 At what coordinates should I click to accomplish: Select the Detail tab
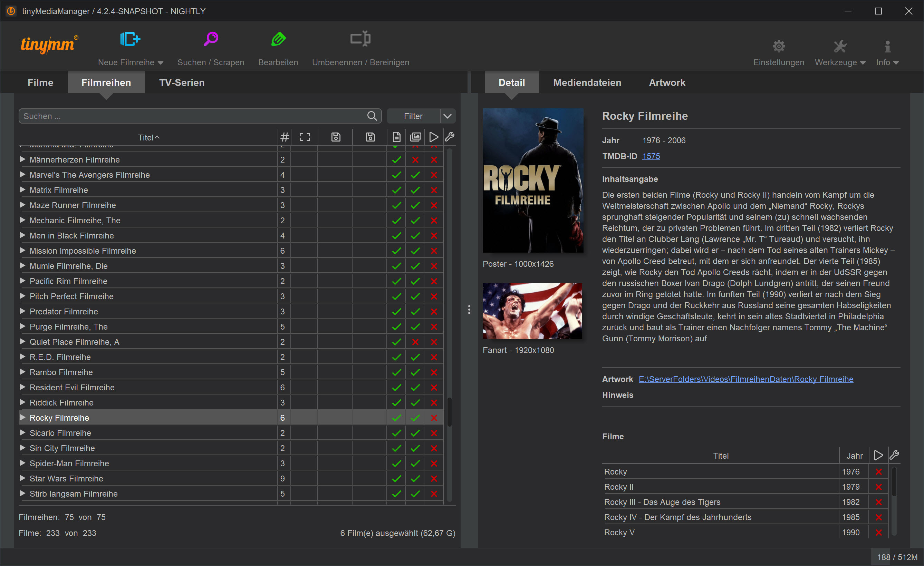click(x=511, y=82)
